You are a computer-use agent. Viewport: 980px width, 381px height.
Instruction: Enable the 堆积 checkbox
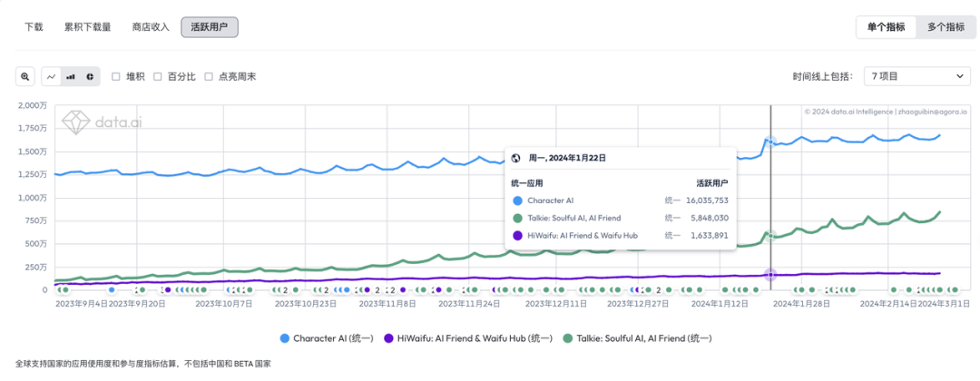(115, 77)
